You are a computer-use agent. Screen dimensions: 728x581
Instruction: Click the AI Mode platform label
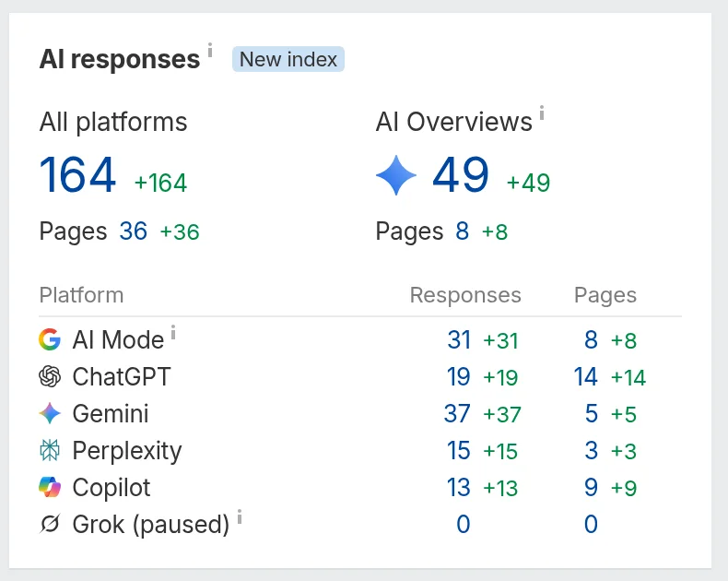[x=118, y=339]
